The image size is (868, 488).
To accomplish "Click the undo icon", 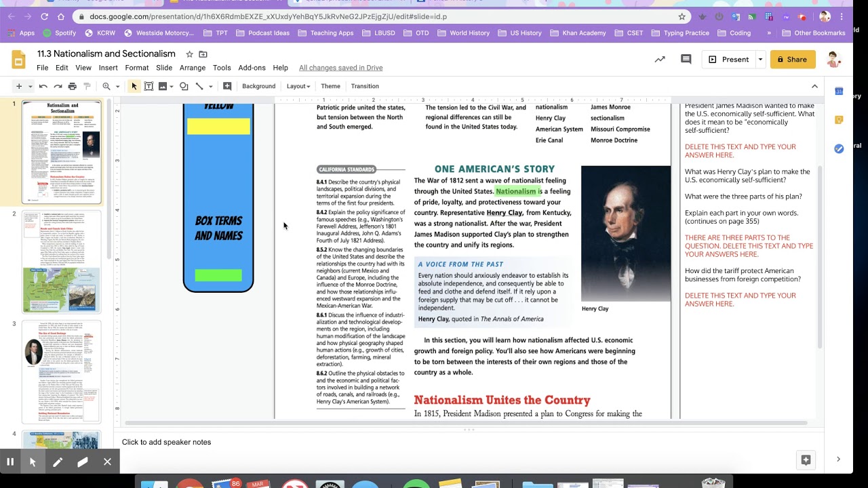I will (x=43, y=86).
